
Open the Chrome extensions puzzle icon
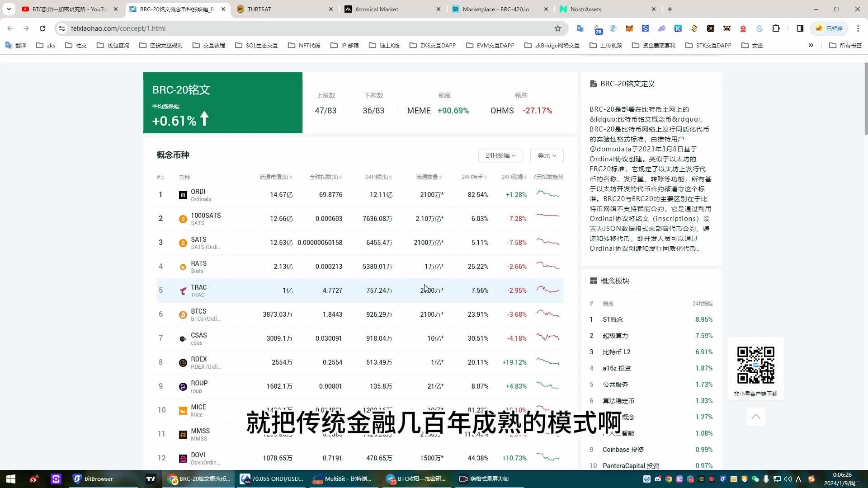(x=776, y=28)
